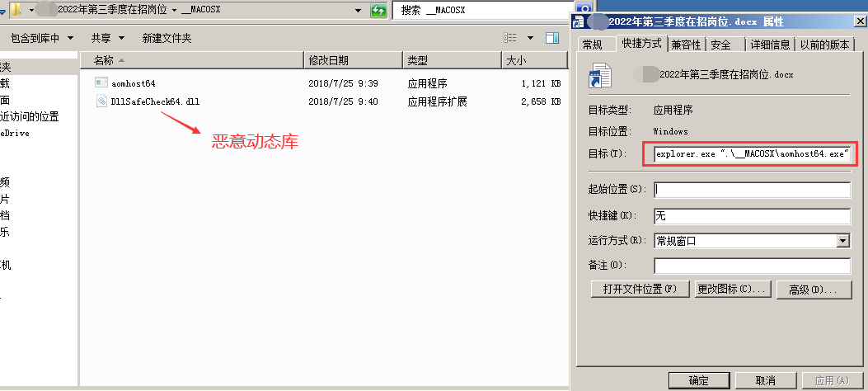Click the 1,121 KB size cell

tap(541, 83)
